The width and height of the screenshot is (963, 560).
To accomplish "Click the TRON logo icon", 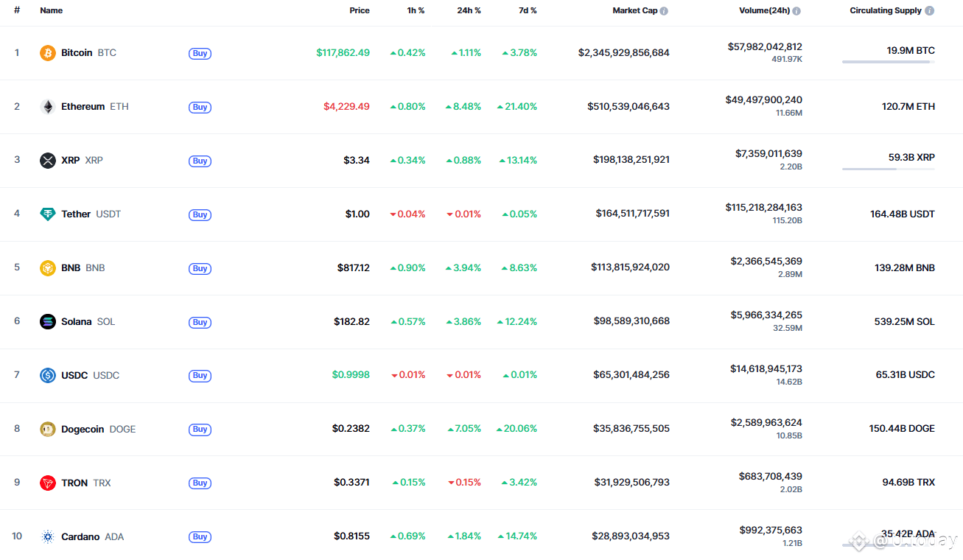I will (48, 483).
